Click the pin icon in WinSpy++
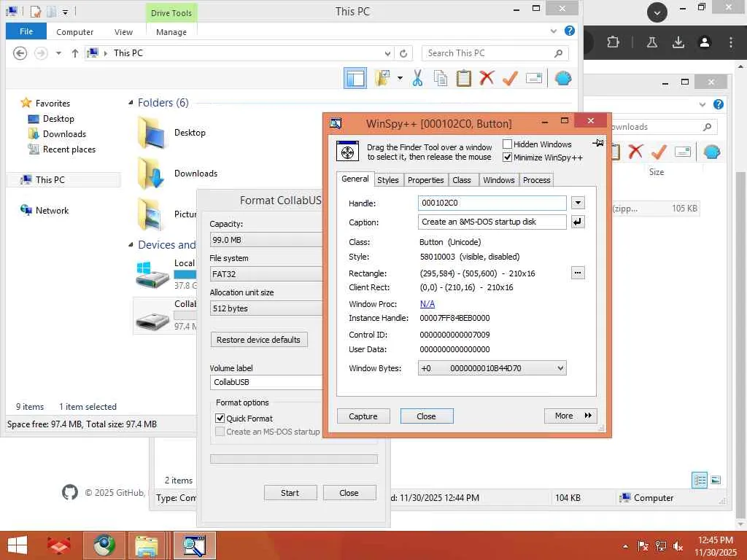 coord(598,142)
